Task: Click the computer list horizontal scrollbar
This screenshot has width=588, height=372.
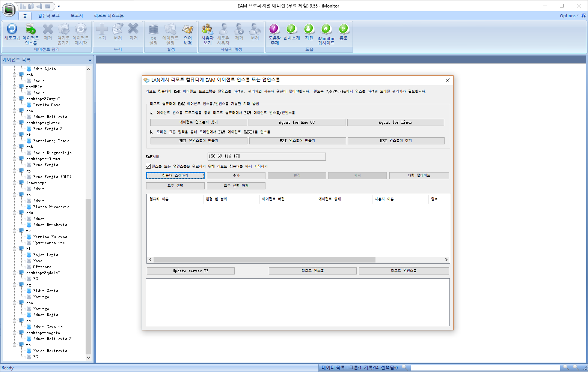Action: click(x=264, y=259)
